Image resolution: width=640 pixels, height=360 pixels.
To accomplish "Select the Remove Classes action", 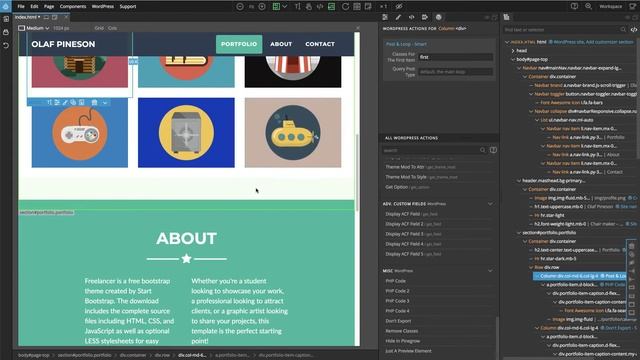I will (402, 331).
